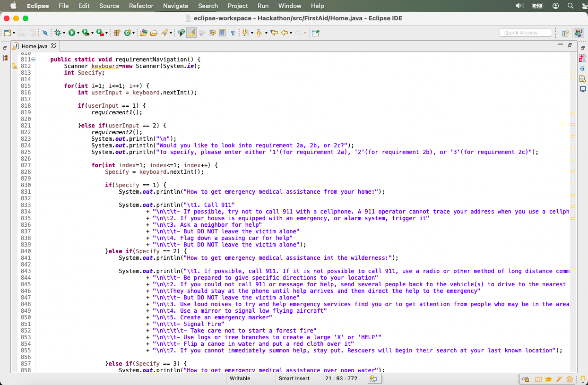Collapse the requirementNavigation method fold at line 811
This screenshot has height=385, width=588.
[34, 60]
